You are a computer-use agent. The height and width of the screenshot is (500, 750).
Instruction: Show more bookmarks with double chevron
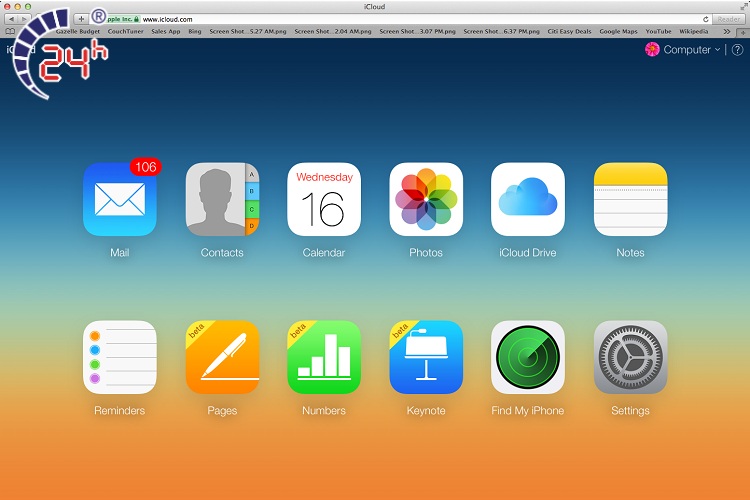727,32
